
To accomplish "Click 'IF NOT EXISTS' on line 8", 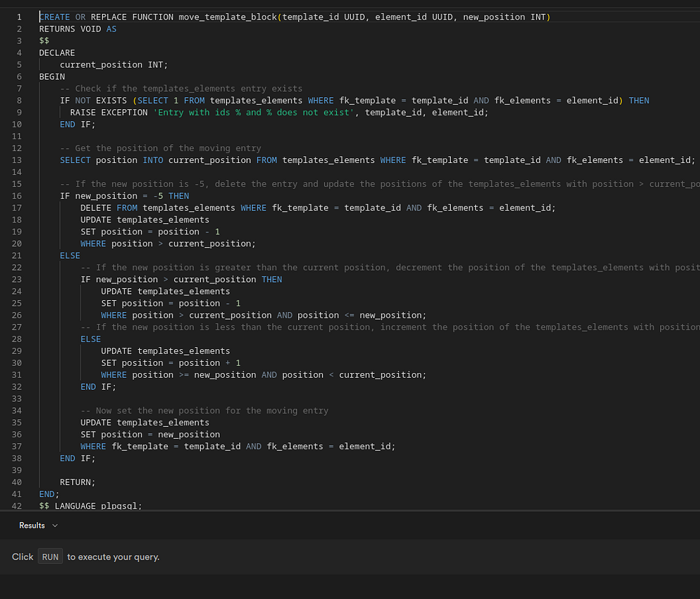I will coord(93,101).
